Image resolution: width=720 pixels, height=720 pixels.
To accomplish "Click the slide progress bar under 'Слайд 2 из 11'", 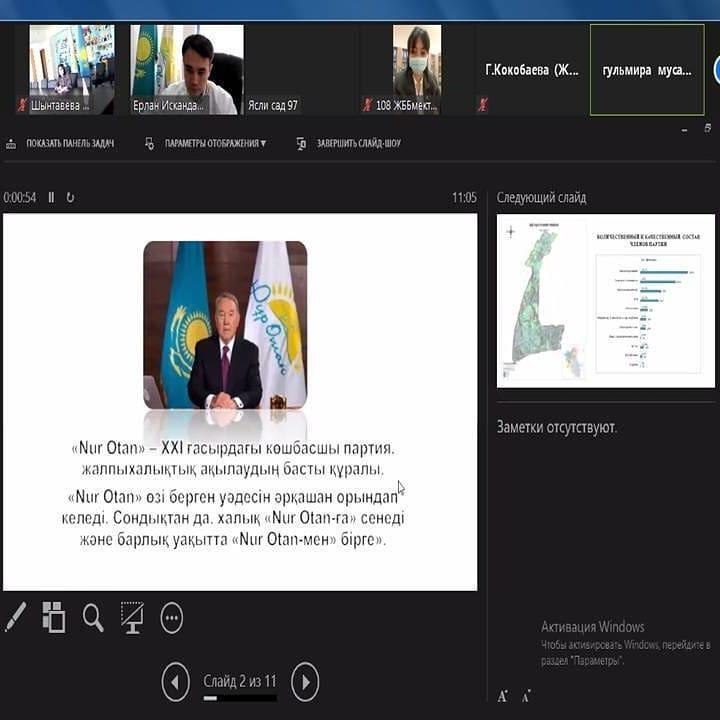I will coord(240,698).
